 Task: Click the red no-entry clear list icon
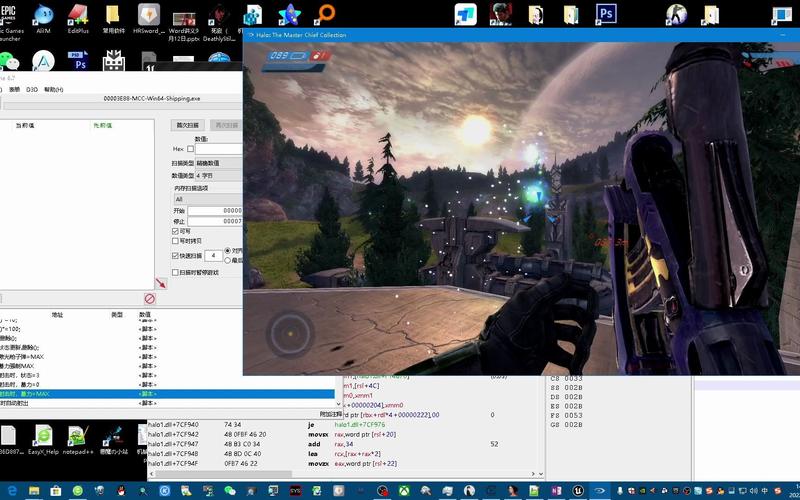pyautogui.click(x=149, y=298)
